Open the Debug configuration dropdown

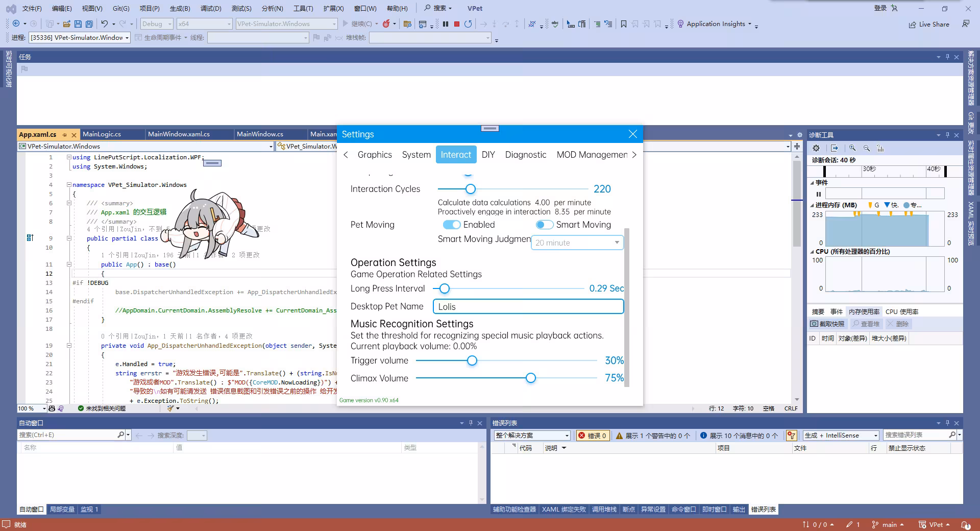(157, 23)
